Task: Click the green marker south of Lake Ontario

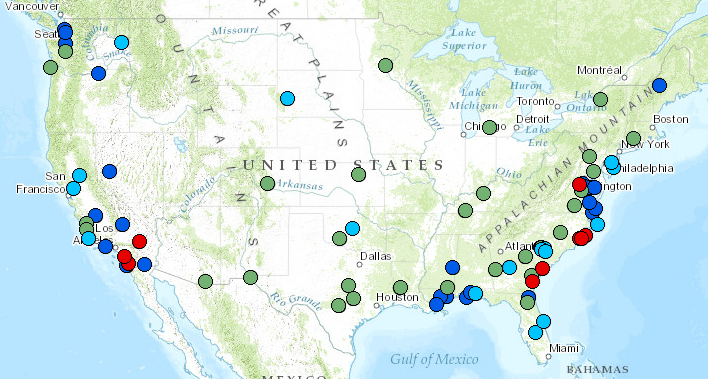Action: point(601,99)
